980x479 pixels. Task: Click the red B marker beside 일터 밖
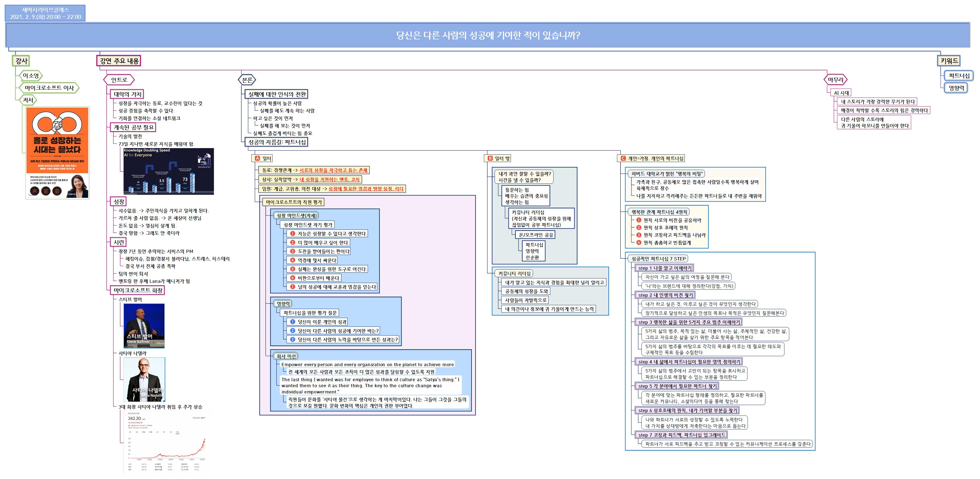[490, 158]
